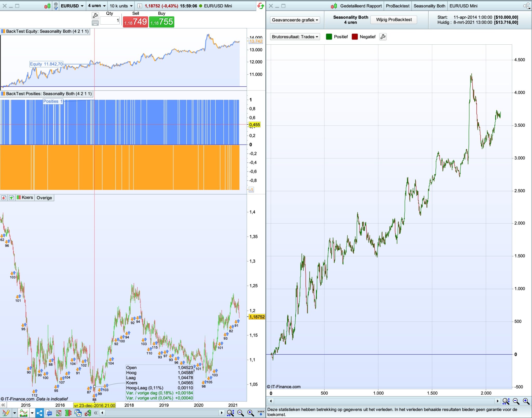Expand the '4 uren' timeframe dropdown
The height and width of the screenshot is (418, 532).
coord(97,6)
